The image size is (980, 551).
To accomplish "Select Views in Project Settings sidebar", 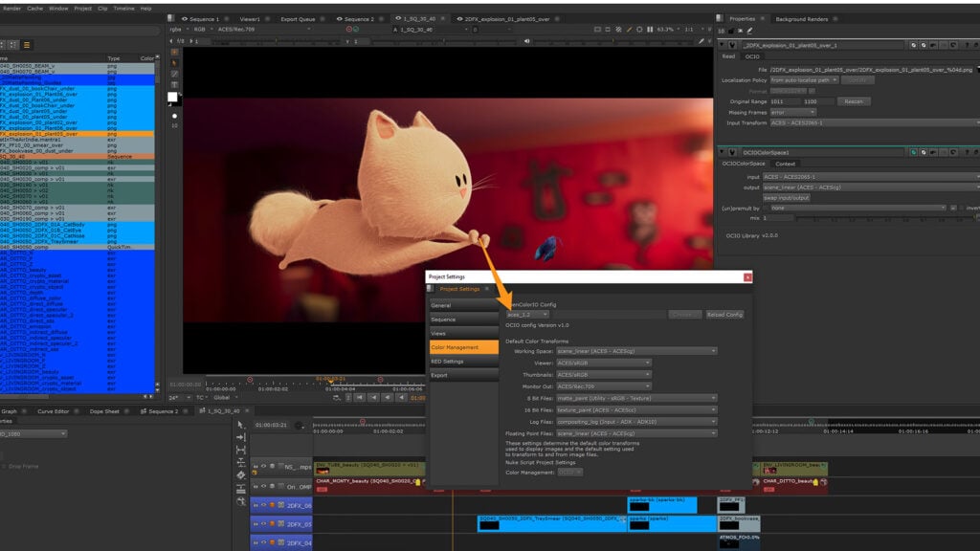I will point(464,333).
